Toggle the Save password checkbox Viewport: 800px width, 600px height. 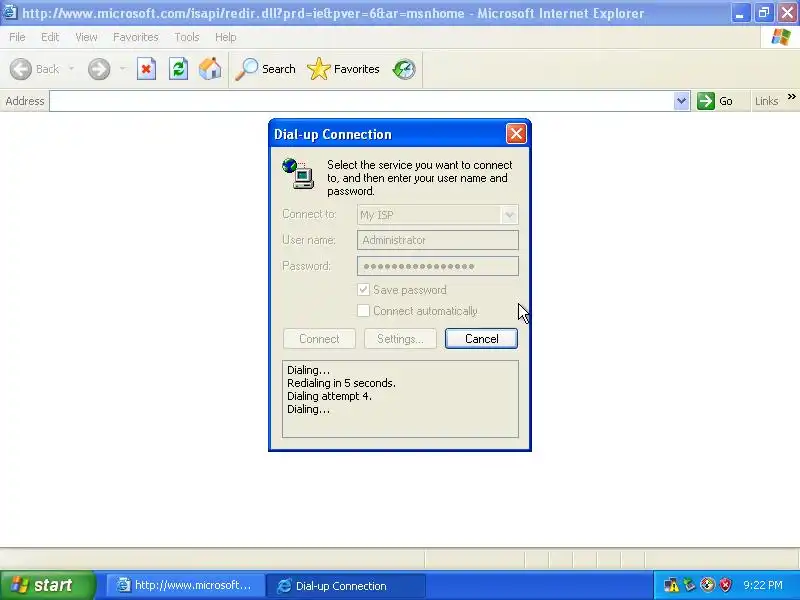coord(363,290)
